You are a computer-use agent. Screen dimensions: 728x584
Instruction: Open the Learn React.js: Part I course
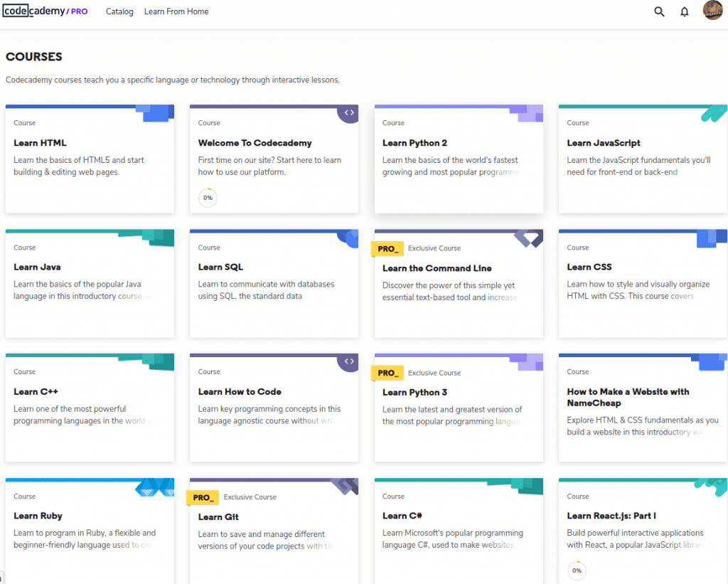(643, 531)
